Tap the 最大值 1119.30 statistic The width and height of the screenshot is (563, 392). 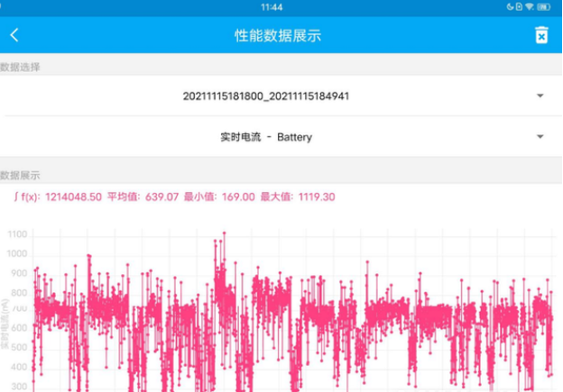[298, 196]
